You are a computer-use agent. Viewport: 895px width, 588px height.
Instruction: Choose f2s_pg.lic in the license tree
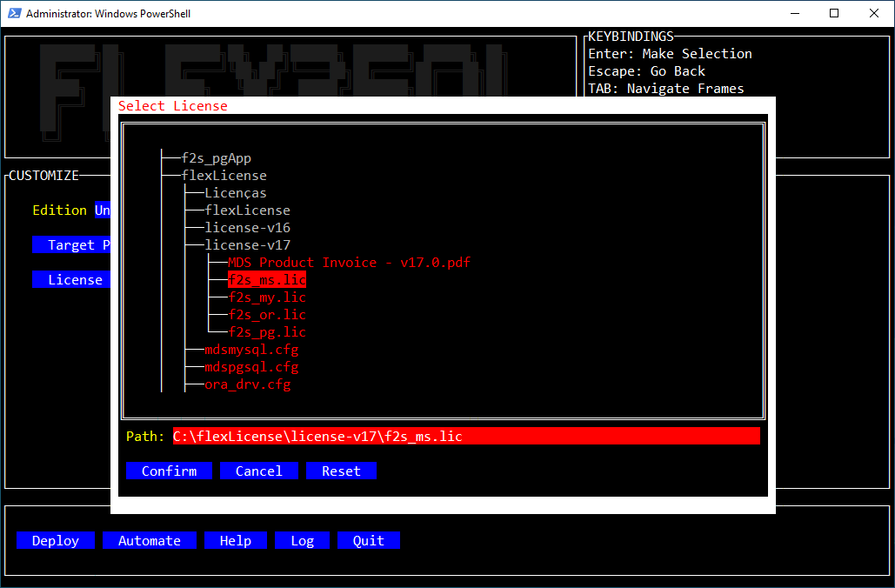point(266,331)
